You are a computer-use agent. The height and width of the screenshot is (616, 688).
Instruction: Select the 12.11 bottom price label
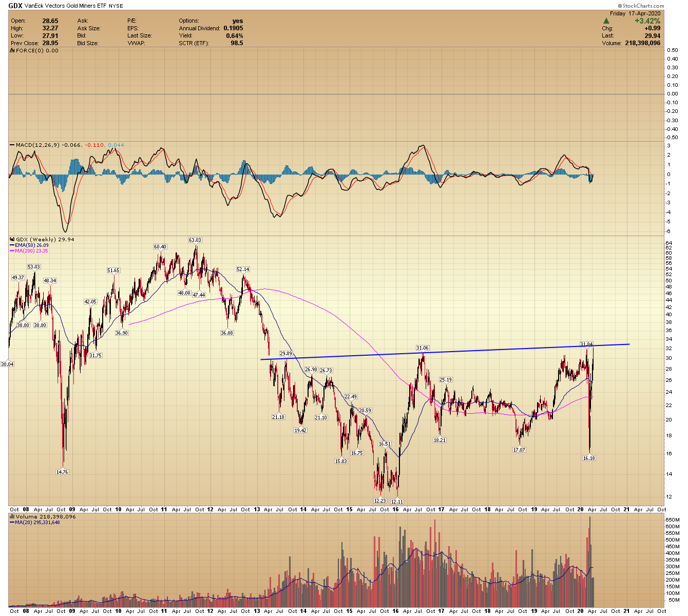click(397, 501)
